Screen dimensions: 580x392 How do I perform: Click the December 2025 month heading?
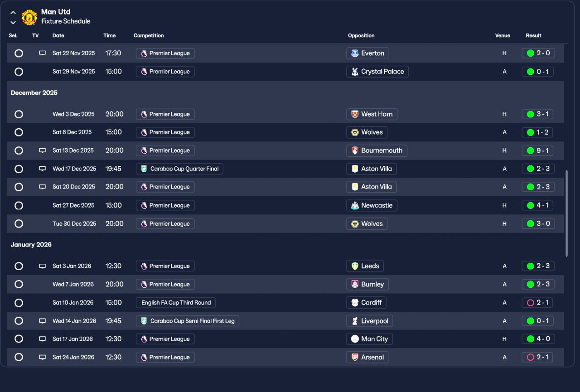(34, 93)
